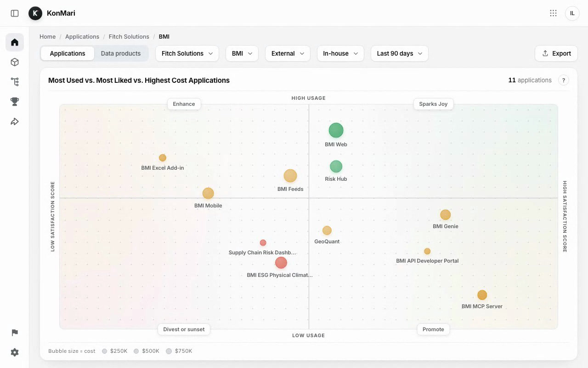
Task: Go to Home breadcrumb link
Action: pos(47,36)
